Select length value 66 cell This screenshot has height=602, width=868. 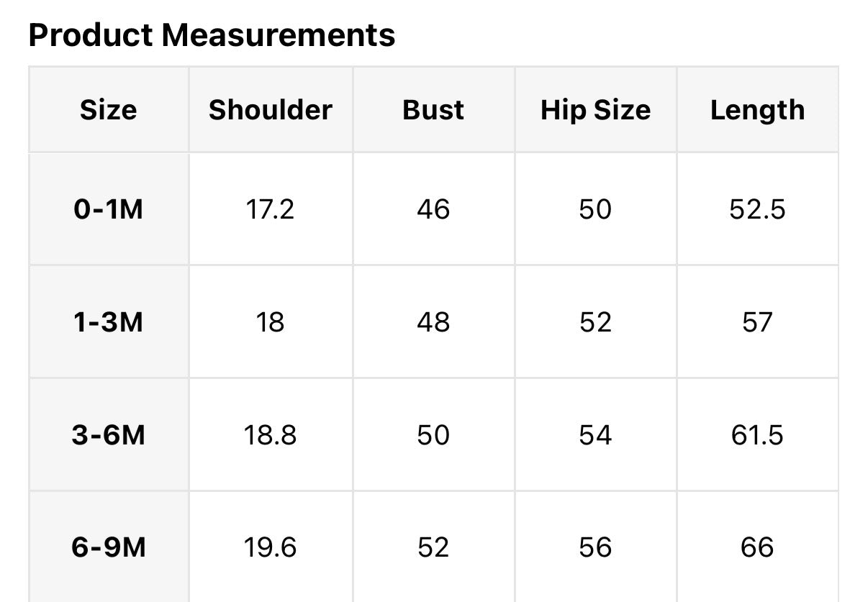tap(757, 548)
